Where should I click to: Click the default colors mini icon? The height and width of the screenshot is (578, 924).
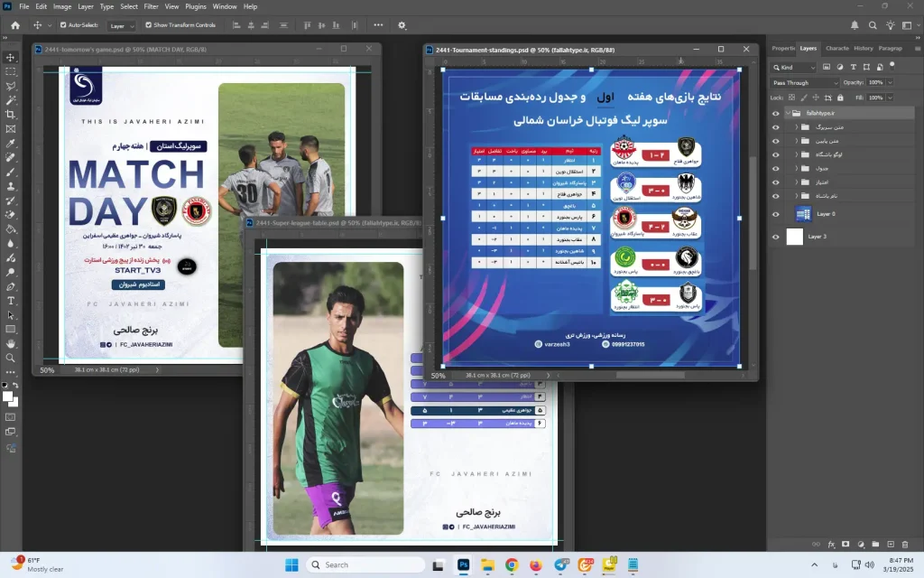coord(5,386)
